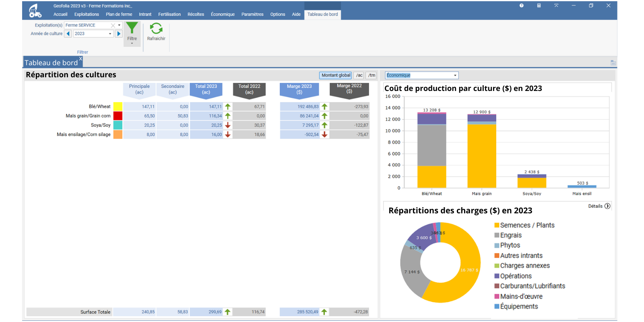Image resolution: width=644 pixels, height=322 pixels.
Task: Select the Montant global display mode
Action: pyautogui.click(x=336, y=75)
